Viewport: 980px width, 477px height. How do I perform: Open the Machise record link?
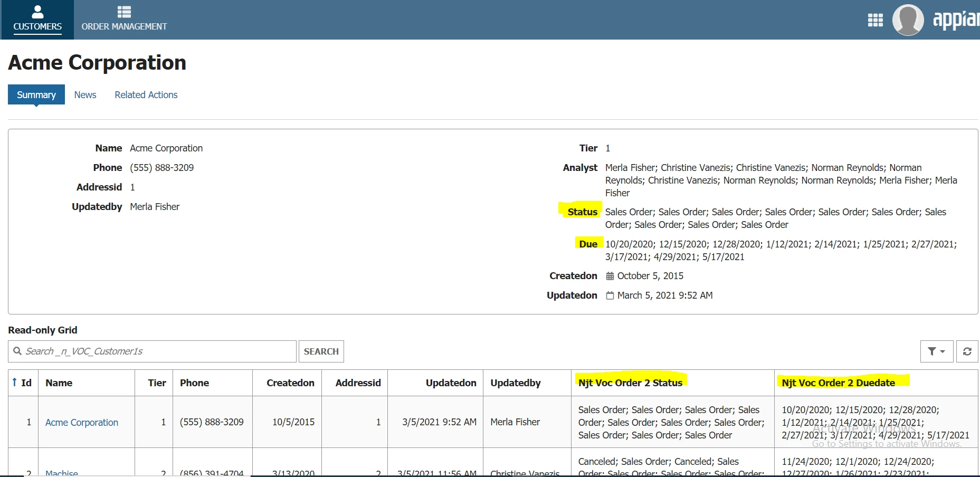(x=62, y=473)
